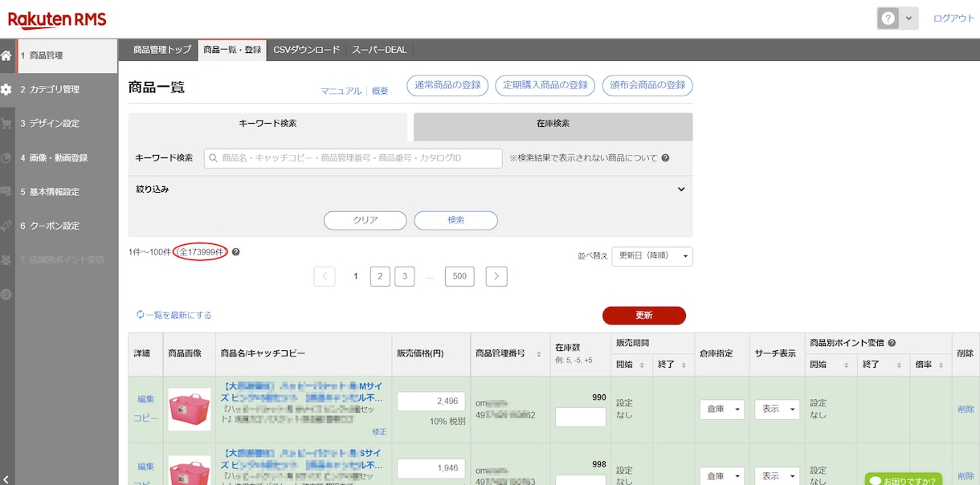The height and width of the screenshot is (485, 980).
Task: Go to previous page arrow
Action: click(325, 276)
